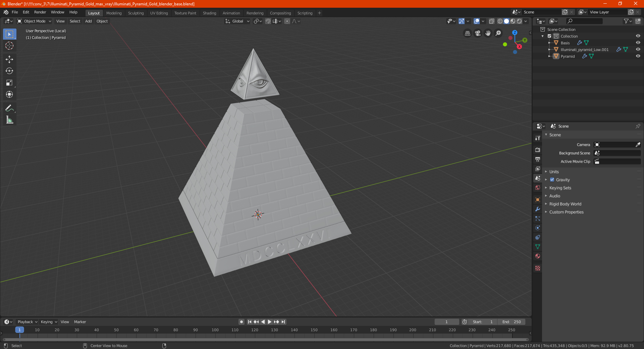Toggle snapping magnet button
The height and width of the screenshot is (349, 644).
click(268, 21)
